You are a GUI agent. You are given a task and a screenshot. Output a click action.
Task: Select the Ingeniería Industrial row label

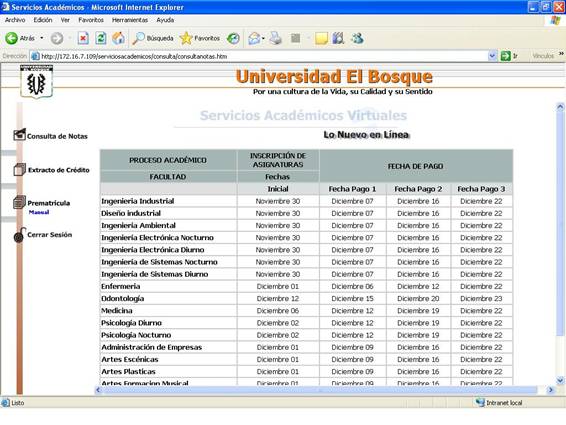click(x=138, y=201)
